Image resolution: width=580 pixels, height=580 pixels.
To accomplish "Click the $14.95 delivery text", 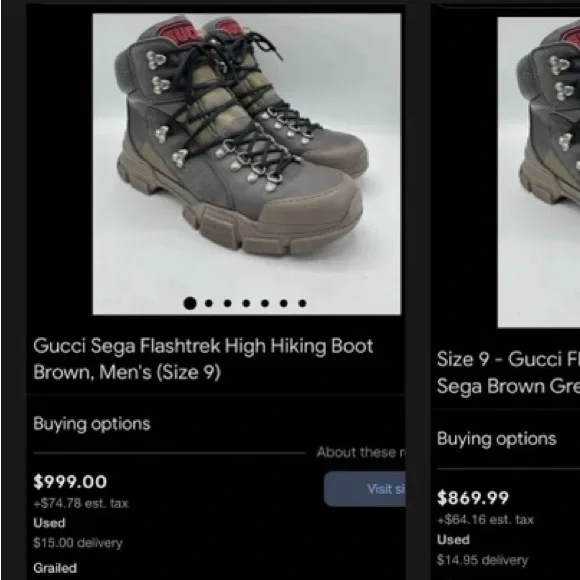I will pos(482,560).
